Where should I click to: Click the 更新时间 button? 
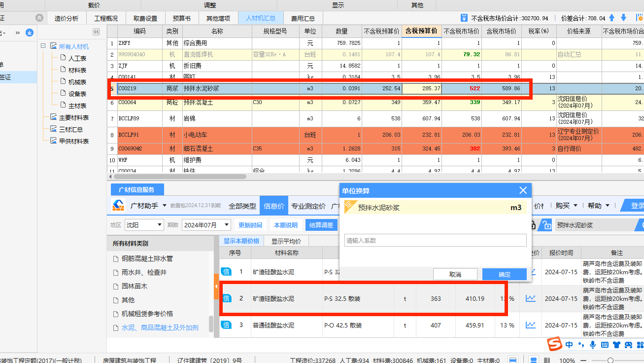point(250,225)
